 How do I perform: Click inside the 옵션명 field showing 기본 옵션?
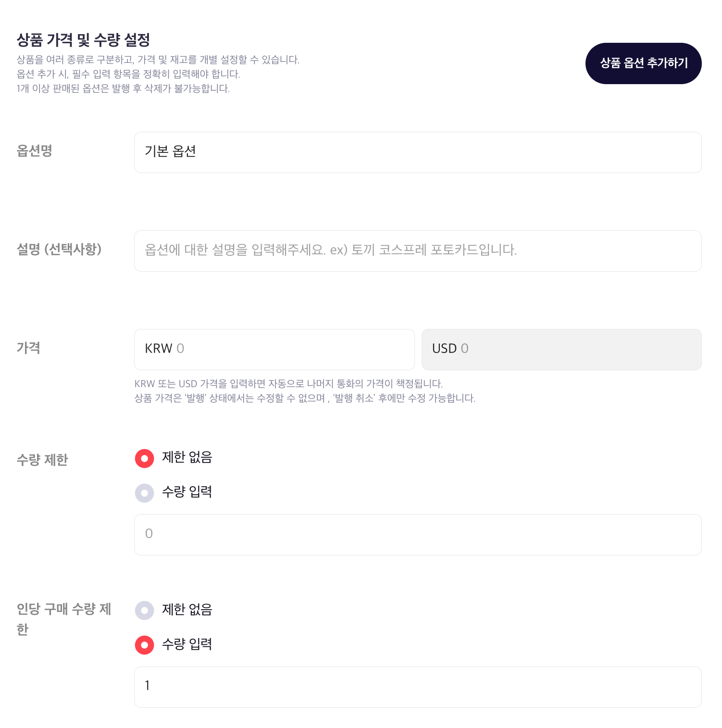(417, 152)
